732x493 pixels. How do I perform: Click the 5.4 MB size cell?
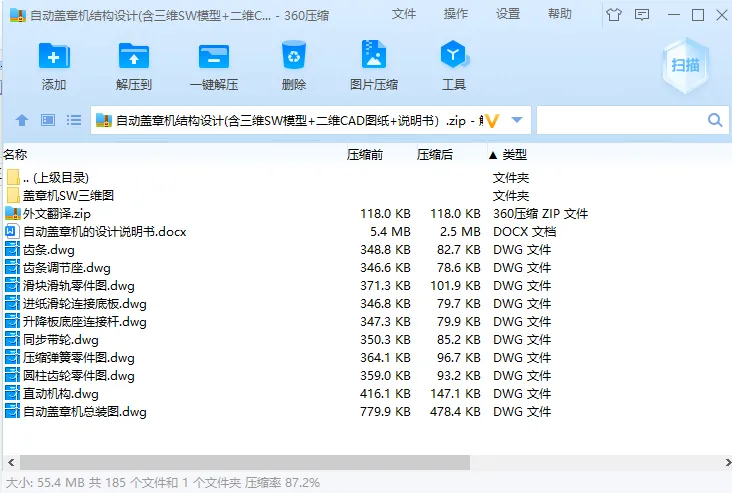coord(390,232)
